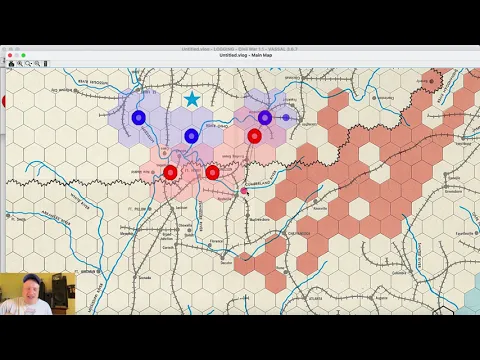
Task: Select the blue circle marker on the Mississippi River
Action: coord(139,118)
